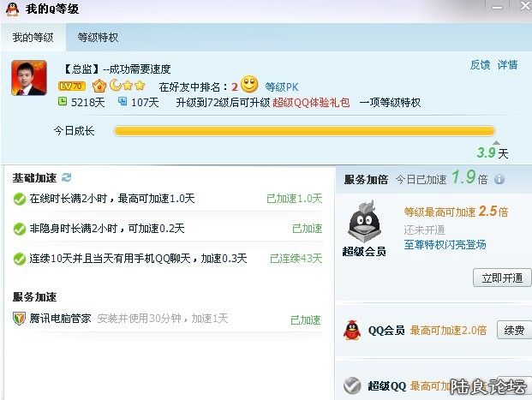
Task: Click the 今日成长 yellow progress bar
Action: [304, 131]
